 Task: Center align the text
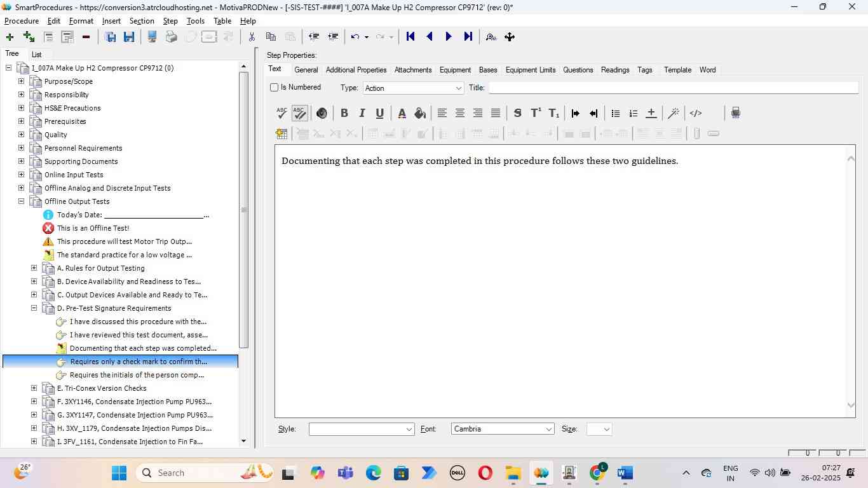coord(460,113)
